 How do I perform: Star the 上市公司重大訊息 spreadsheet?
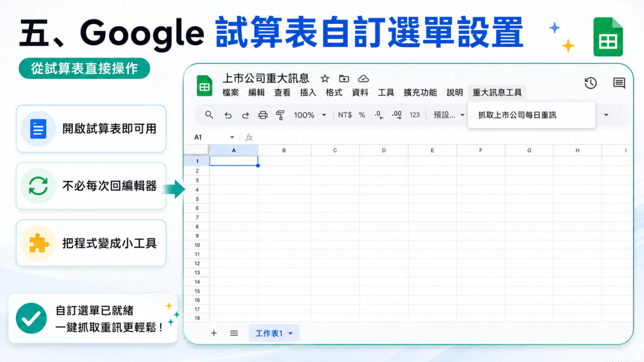(325, 79)
